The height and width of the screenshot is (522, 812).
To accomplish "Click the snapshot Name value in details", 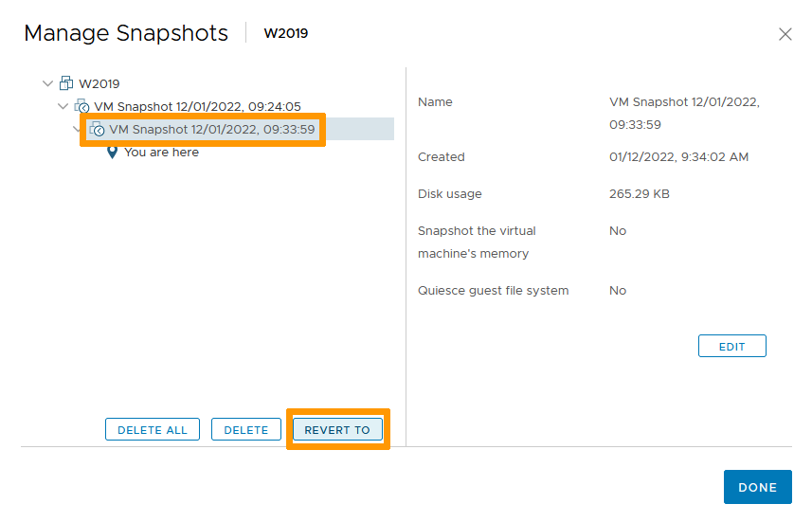I will [684, 113].
